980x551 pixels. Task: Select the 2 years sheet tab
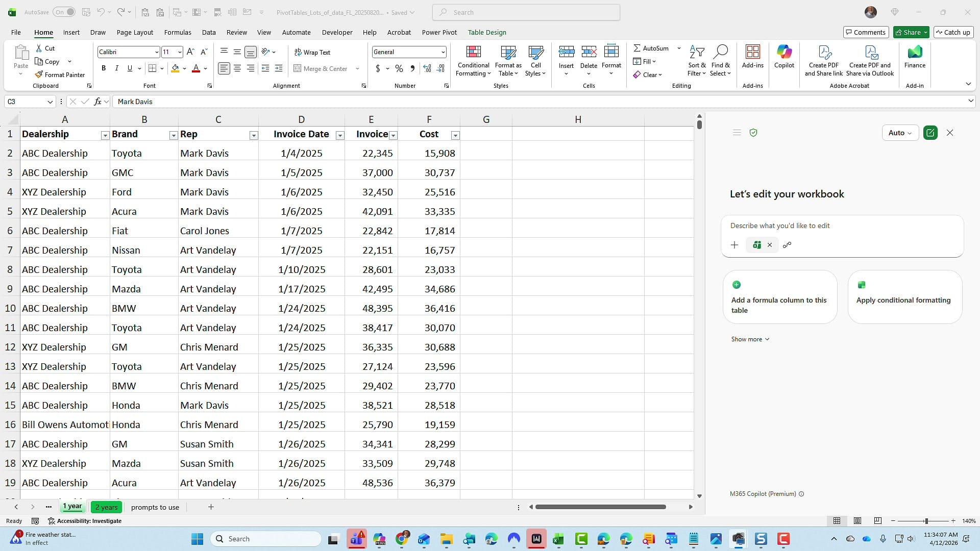pyautogui.click(x=106, y=507)
